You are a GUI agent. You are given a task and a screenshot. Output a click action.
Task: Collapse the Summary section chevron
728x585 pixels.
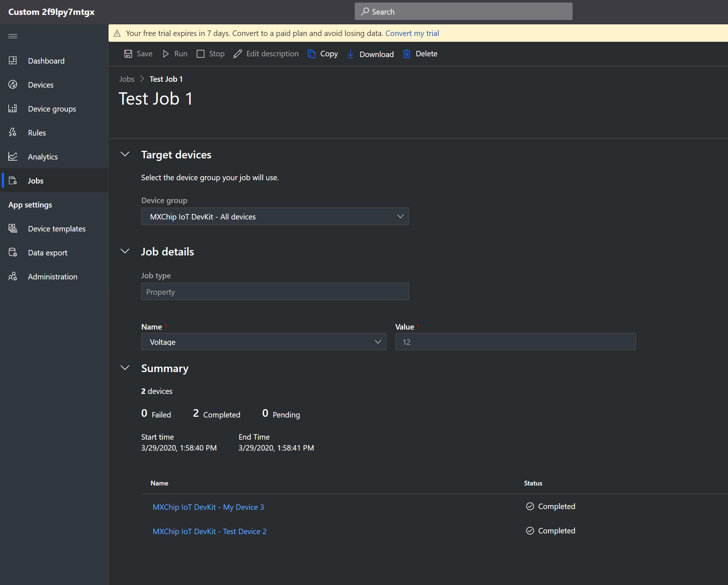125,368
